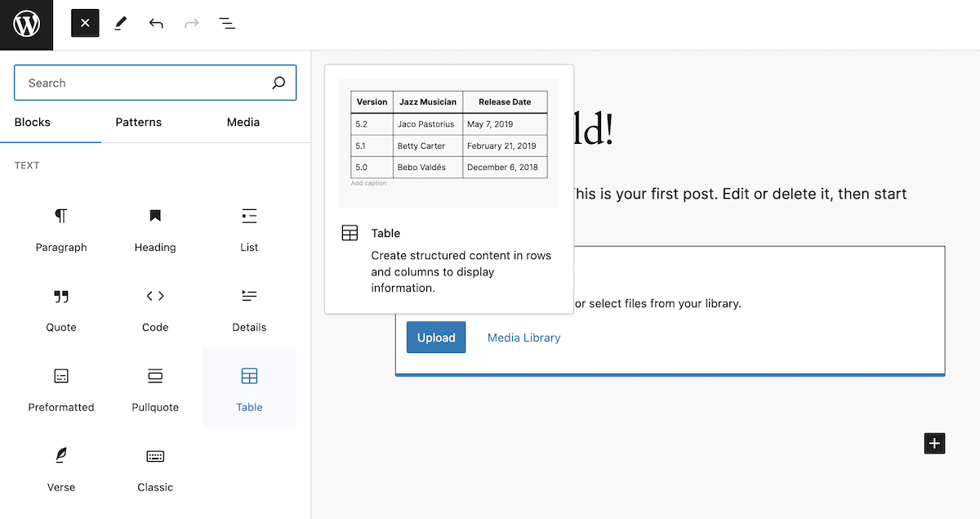Click the plus icon to add a block
Screen dimensions: 980x519
[934, 443]
